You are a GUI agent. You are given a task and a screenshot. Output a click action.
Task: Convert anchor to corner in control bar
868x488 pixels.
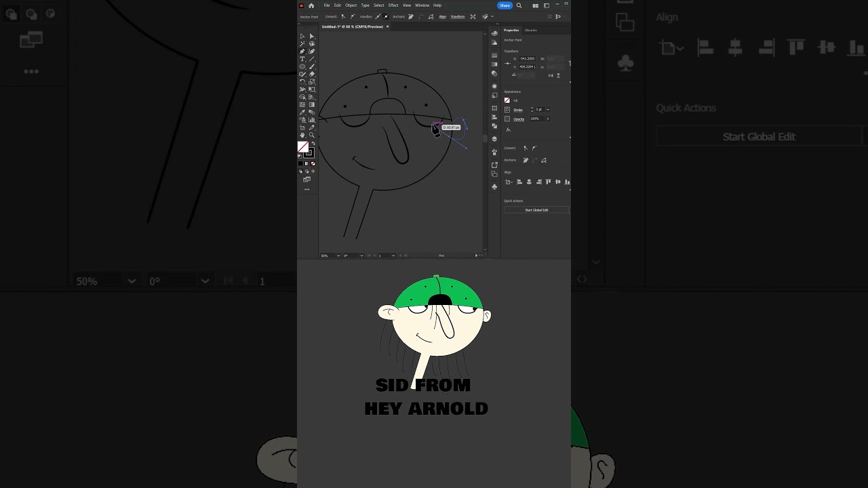click(x=343, y=16)
